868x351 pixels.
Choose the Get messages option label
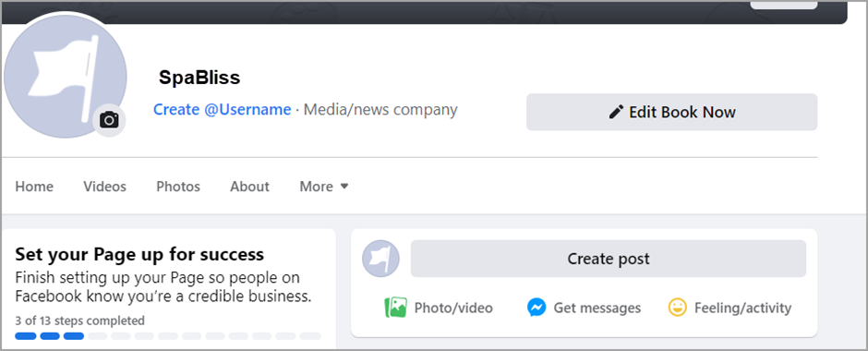tap(597, 308)
